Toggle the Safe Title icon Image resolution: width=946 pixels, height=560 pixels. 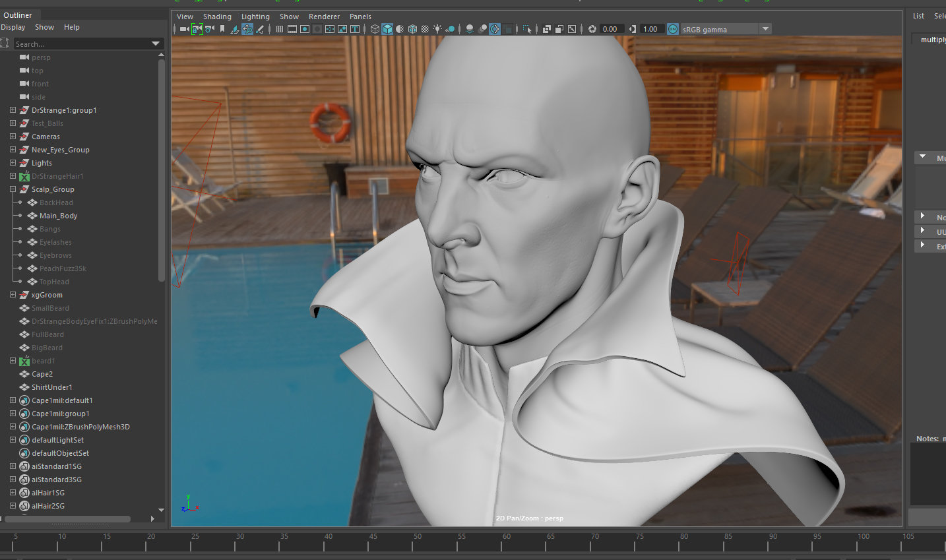[355, 29]
